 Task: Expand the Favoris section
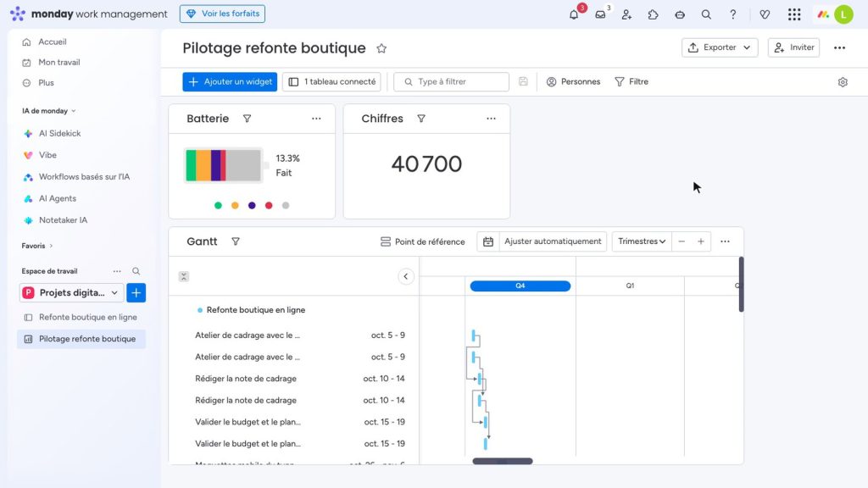tap(37, 246)
